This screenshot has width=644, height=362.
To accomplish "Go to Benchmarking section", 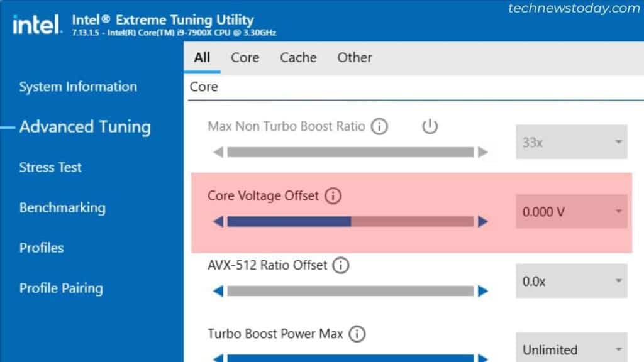I will (x=62, y=207).
